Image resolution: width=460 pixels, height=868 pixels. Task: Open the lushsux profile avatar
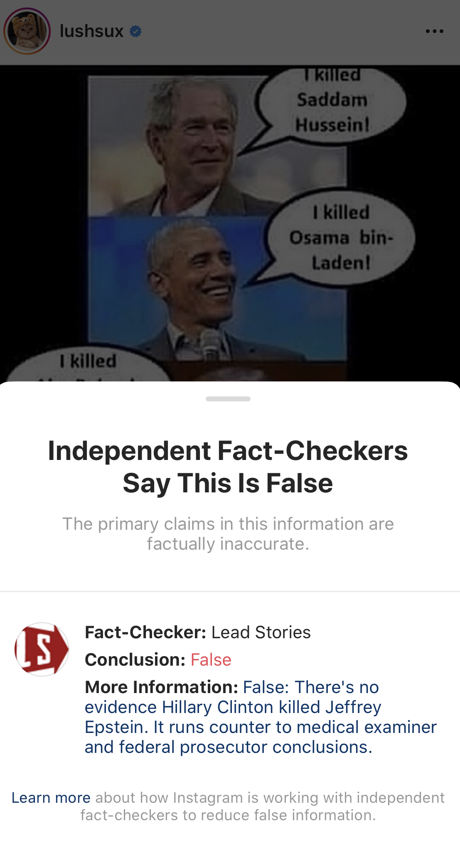click(x=27, y=31)
